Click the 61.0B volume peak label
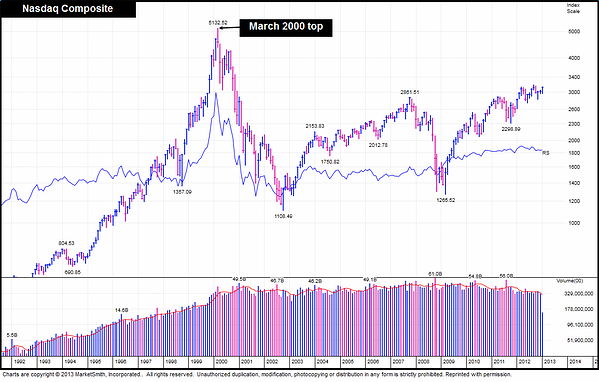Screen dimensions: 599x382 (435, 274)
